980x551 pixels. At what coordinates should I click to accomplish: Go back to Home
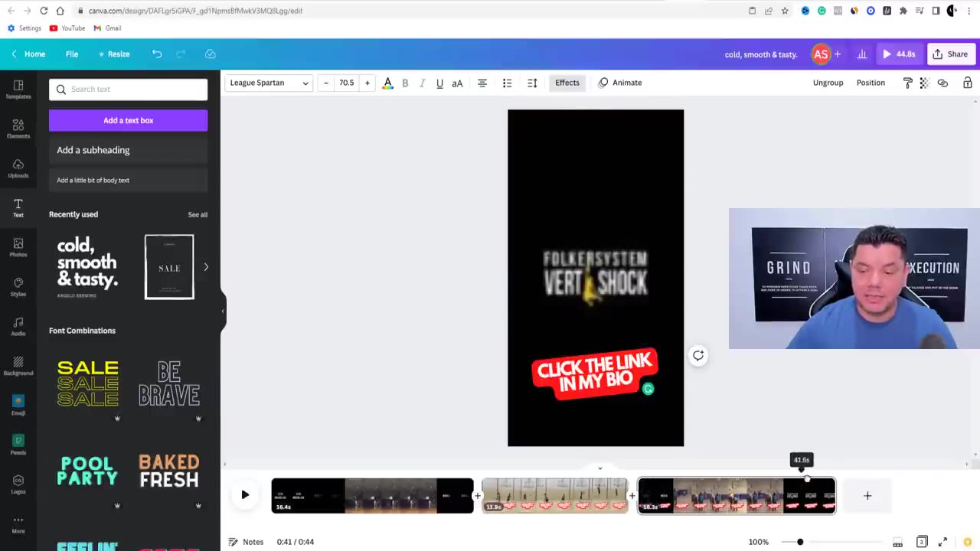point(28,54)
